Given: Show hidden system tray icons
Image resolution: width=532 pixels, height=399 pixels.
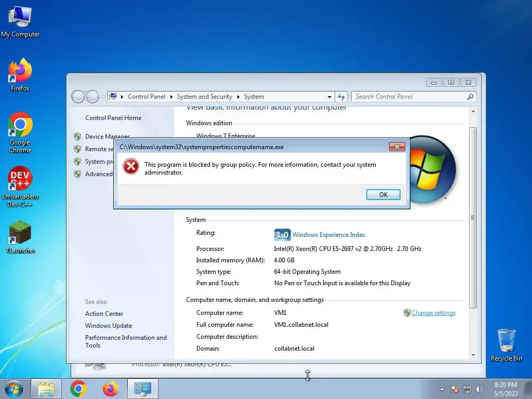Looking at the screenshot, I should point(442,389).
